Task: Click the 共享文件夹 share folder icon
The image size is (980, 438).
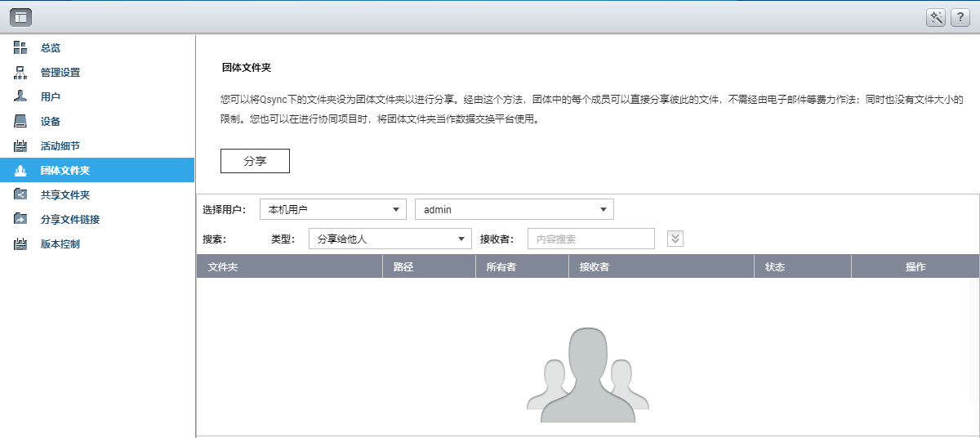Action: [x=21, y=194]
